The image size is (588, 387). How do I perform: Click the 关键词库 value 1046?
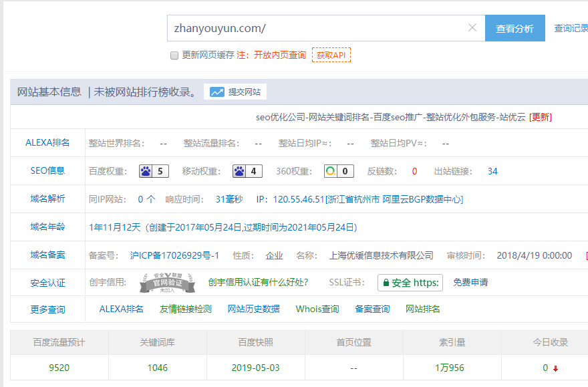pos(158,368)
